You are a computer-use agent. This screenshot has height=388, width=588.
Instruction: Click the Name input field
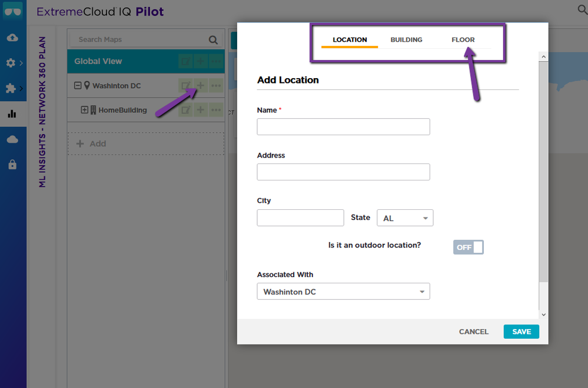[x=344, y=126]
